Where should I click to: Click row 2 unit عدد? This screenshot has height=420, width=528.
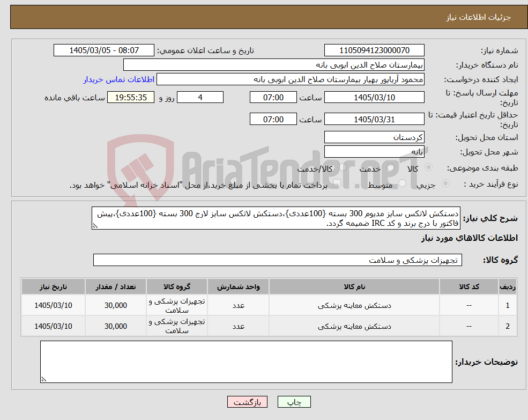coord(239,326)
